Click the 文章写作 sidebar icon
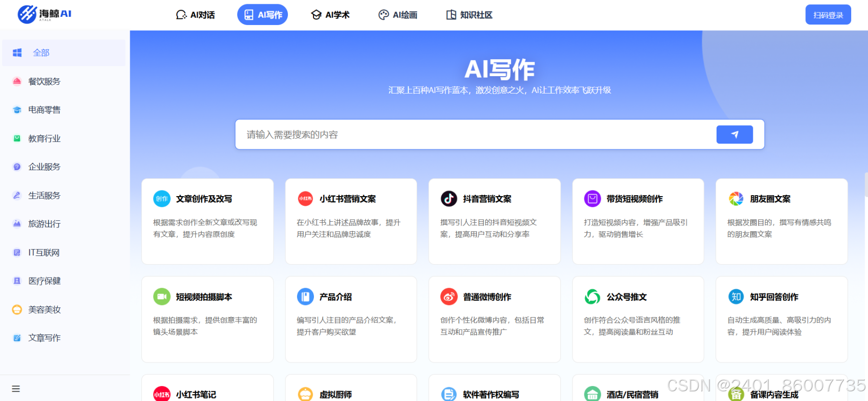Viewport: 868px width, 401px height. [x=17, y=338]
